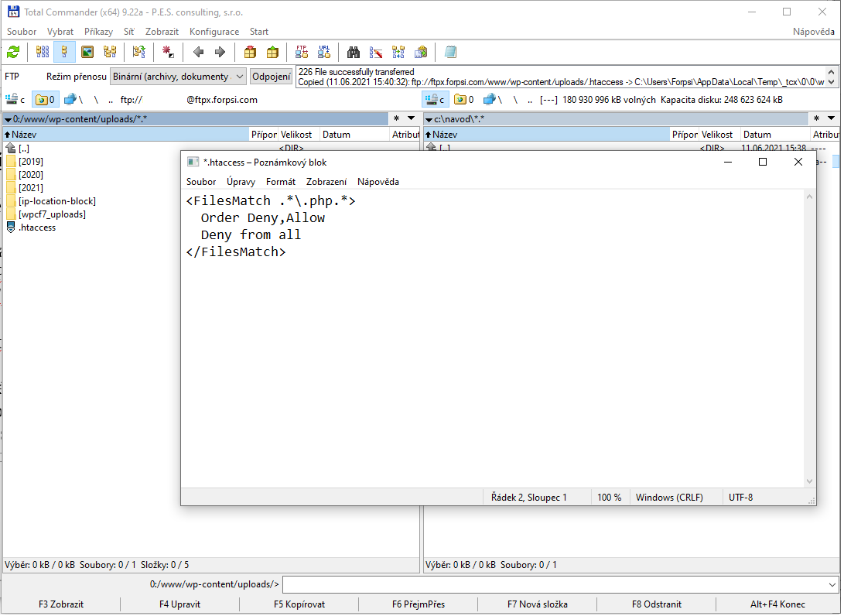Click F7 Nová složka button
This screenshot has height=616, width=844.
[x=537, y=604]
